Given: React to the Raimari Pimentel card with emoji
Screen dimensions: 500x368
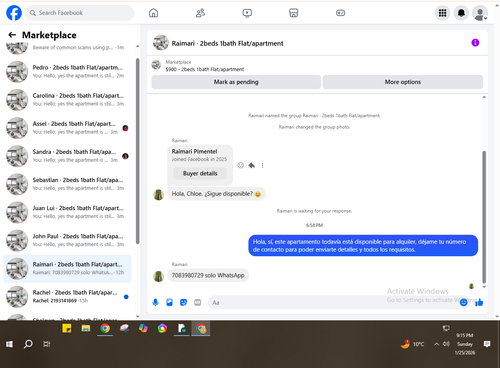Looking at the screenshot, I should tap(240, 165).
